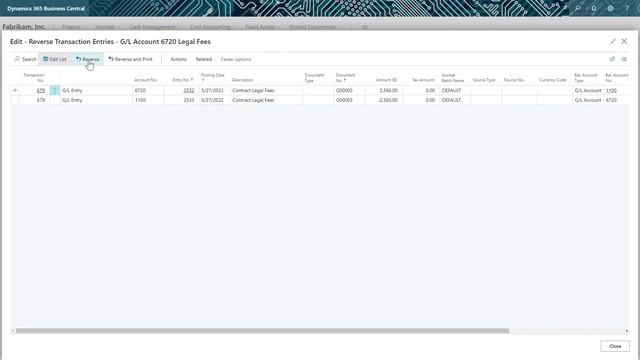Open Entry No. 2532 link
The image size is (640, 360).
tap(189, 90)
